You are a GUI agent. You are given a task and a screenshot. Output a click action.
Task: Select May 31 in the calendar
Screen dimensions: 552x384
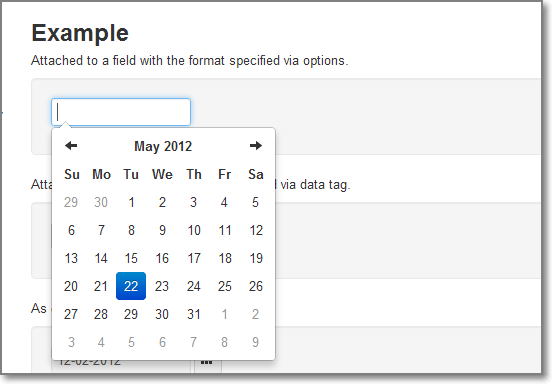point(194,314)
